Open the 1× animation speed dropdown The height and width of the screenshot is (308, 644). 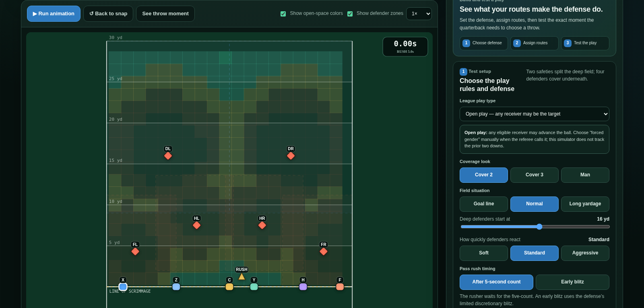[419, 14]
